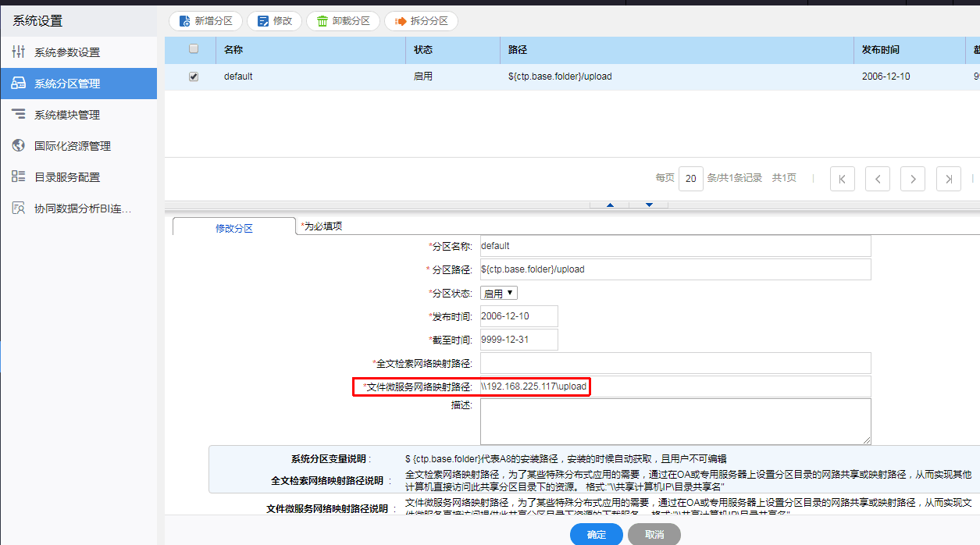This screenshot has height=545, width=980.
Task: Click the 取消 cancel button
Action: (x=654, y=535)
